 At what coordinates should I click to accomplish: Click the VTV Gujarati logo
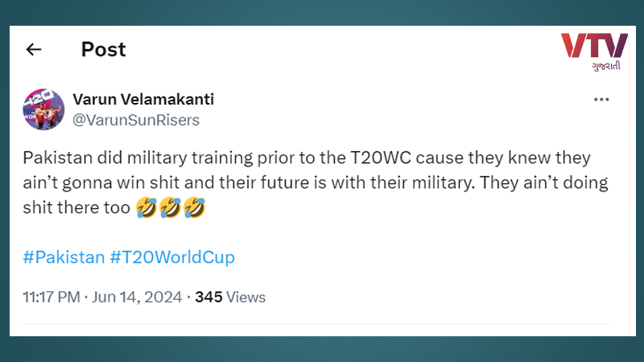594,51
